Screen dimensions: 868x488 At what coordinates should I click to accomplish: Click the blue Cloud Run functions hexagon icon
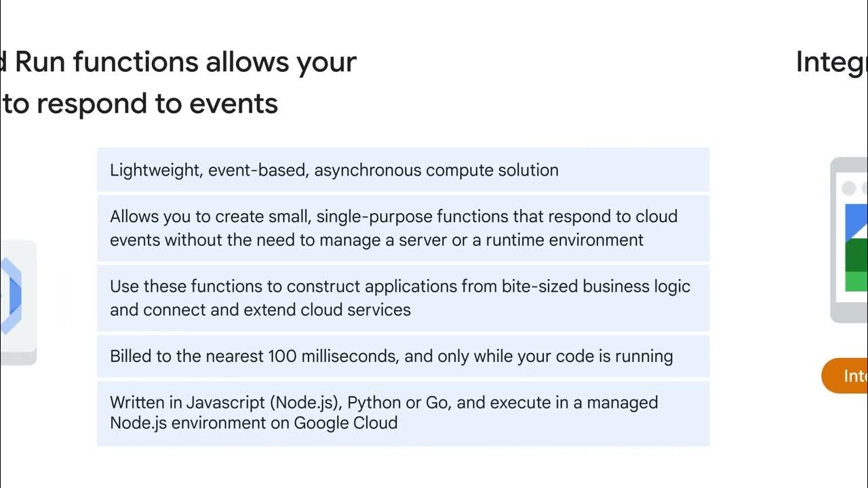point(11,296)
